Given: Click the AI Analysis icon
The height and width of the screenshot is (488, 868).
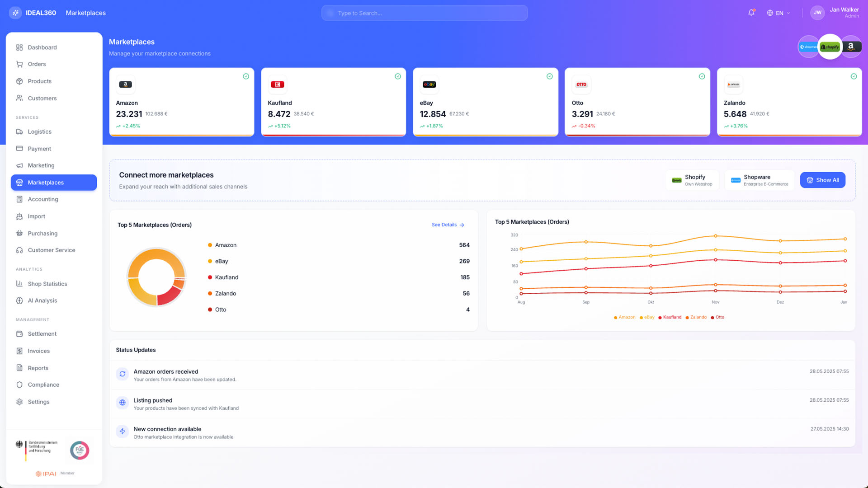Looking at the screenshot, I should click(19, 300).
